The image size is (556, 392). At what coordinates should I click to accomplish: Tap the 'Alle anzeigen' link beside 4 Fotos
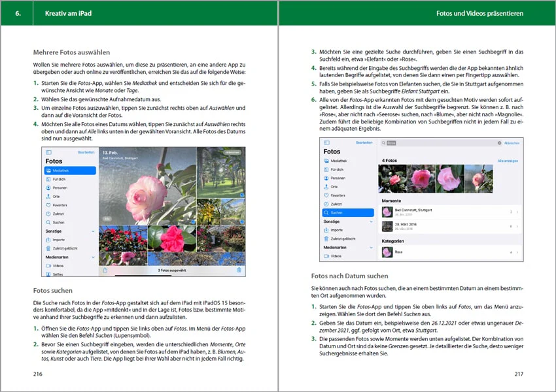coord(508,161)
